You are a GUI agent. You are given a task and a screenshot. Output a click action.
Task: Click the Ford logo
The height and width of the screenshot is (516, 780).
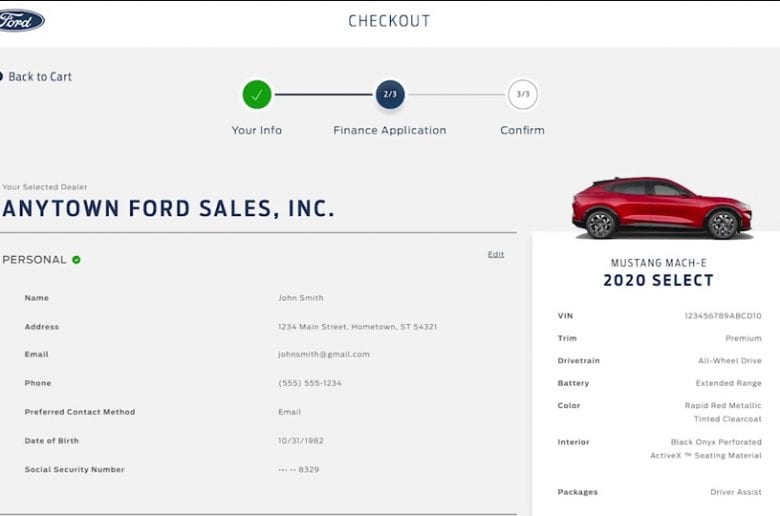(21, 20)
